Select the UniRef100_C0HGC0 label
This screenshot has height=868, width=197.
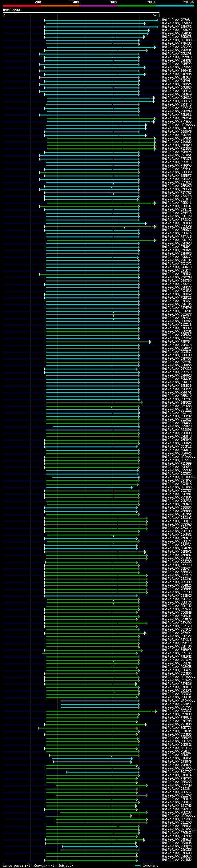(x=177, y=98)
